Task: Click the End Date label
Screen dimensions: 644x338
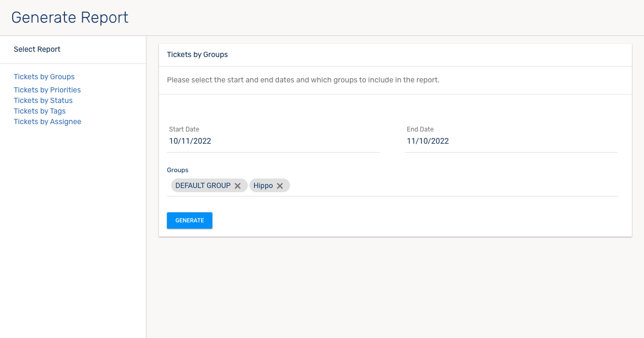Action: coord(420,129)
